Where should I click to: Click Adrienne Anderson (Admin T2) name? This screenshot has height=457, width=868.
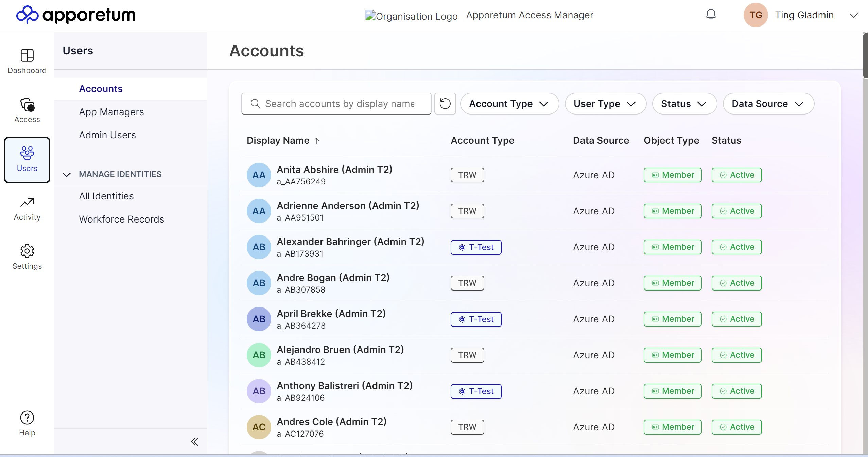click(348, 206)
